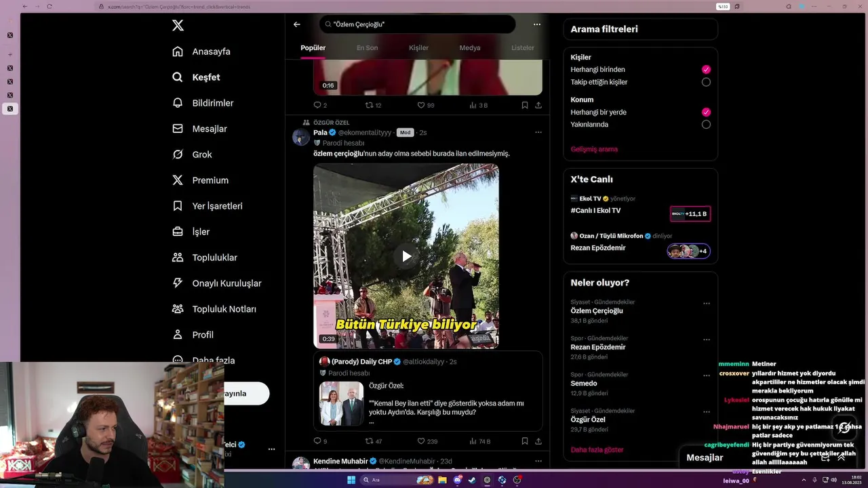Select Herhangi birinden under Kişiler
Viewport: 868px width, 488px height.
point(706,70)
